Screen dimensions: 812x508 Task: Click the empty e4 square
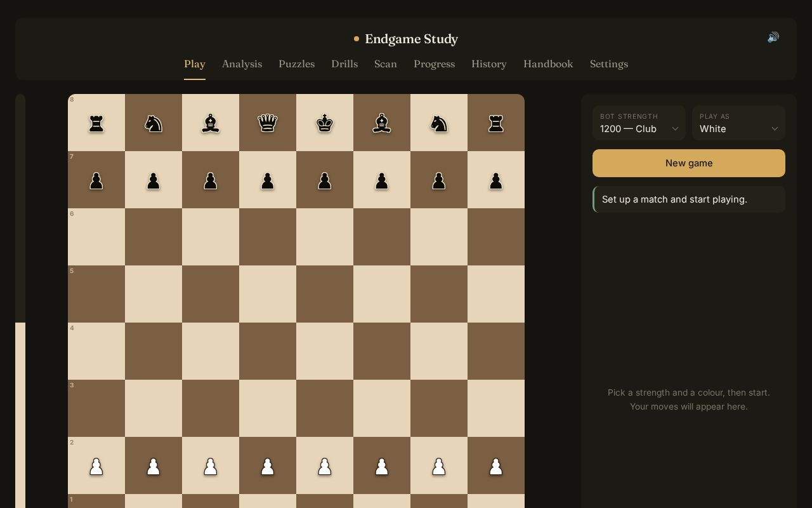[325, 351]
